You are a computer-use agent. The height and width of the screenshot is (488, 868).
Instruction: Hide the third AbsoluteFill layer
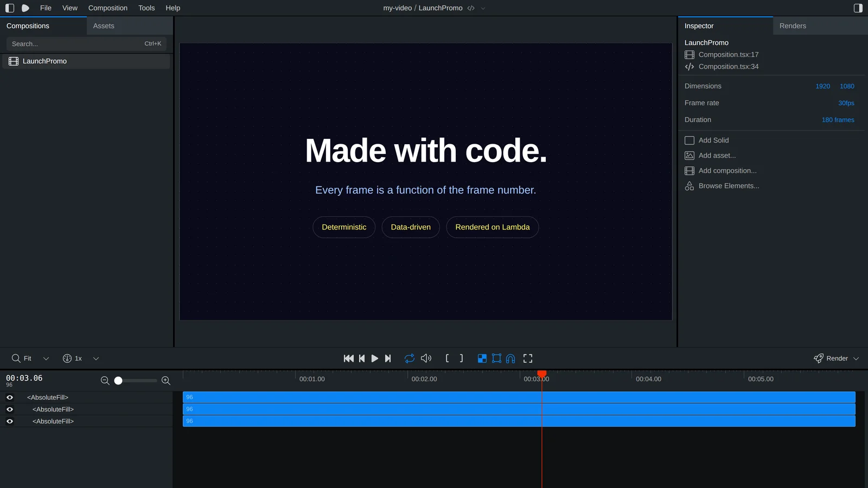coord(10,421)
